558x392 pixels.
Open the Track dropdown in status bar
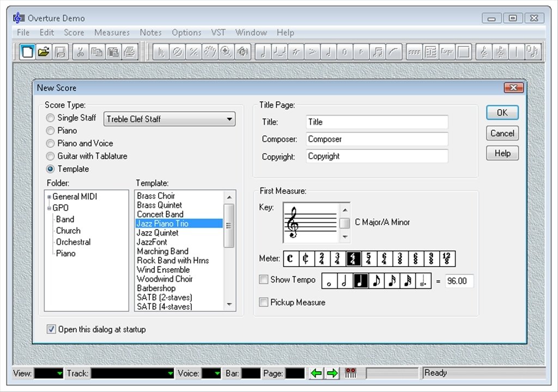[132, 373]
